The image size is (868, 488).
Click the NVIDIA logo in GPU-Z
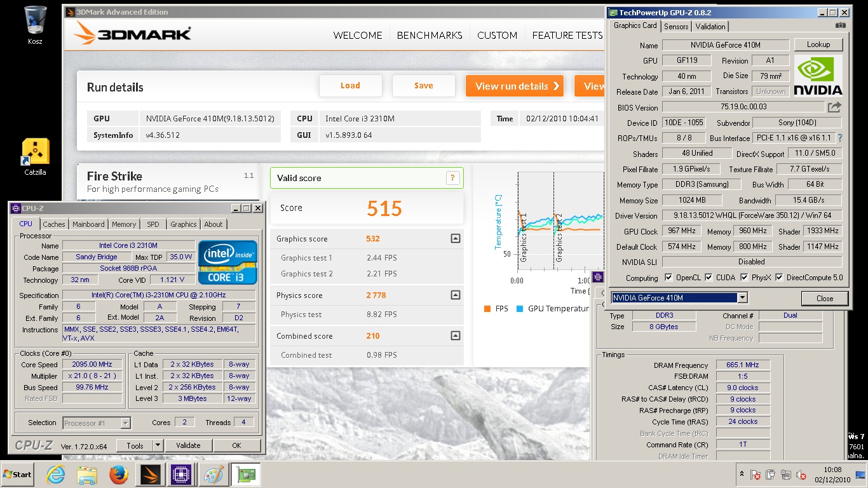(818, 76)
